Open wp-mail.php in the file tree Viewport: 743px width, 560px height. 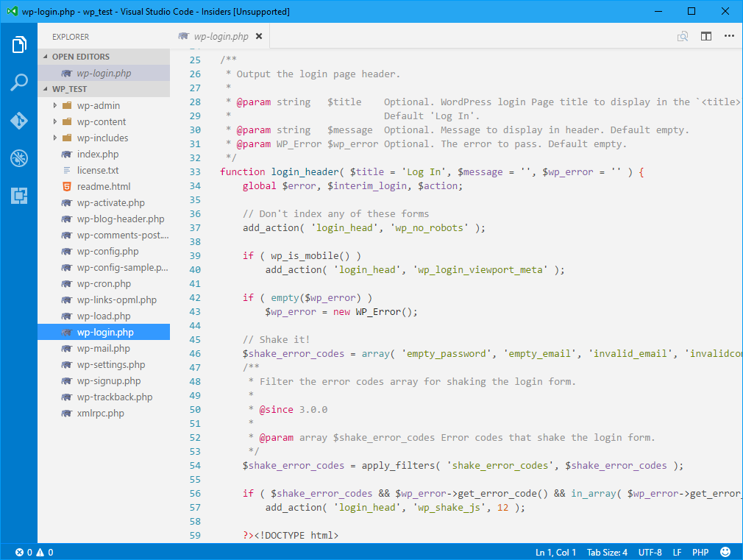pyautogui.click(x=104, y=349)
